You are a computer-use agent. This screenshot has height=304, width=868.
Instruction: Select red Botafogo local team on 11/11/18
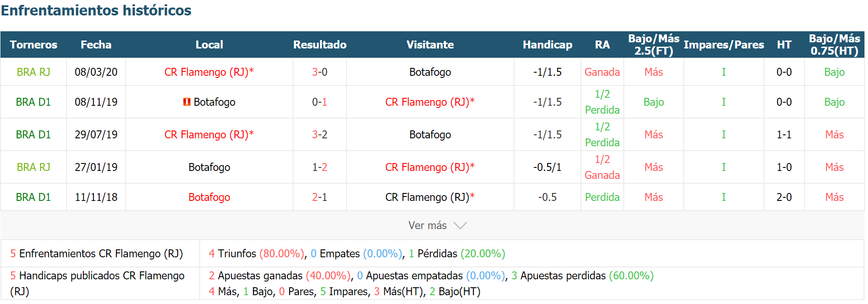click(209, 197)
